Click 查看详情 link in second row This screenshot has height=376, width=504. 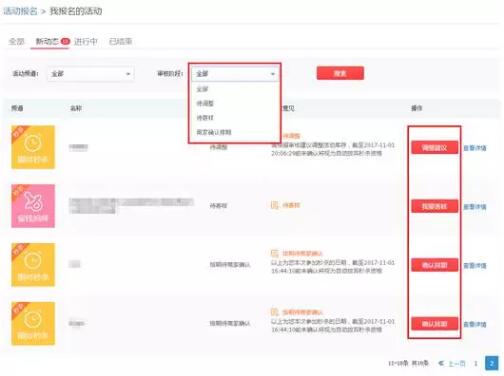[475, 207]
